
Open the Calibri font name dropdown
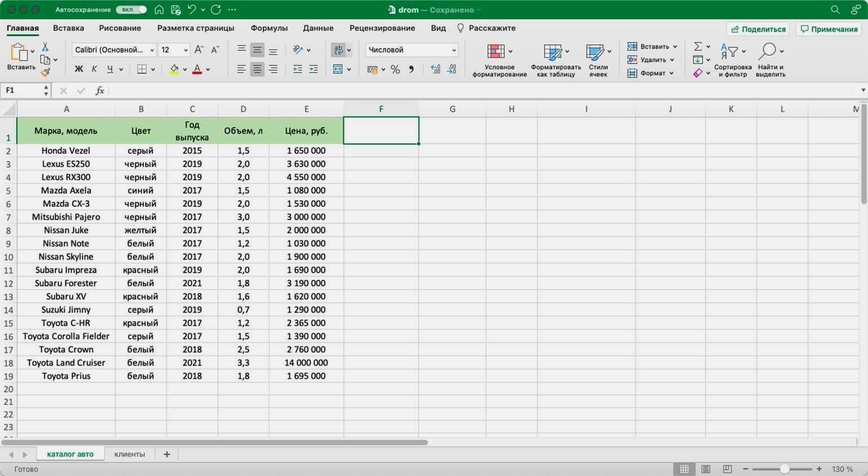click(x=114, y=50)
